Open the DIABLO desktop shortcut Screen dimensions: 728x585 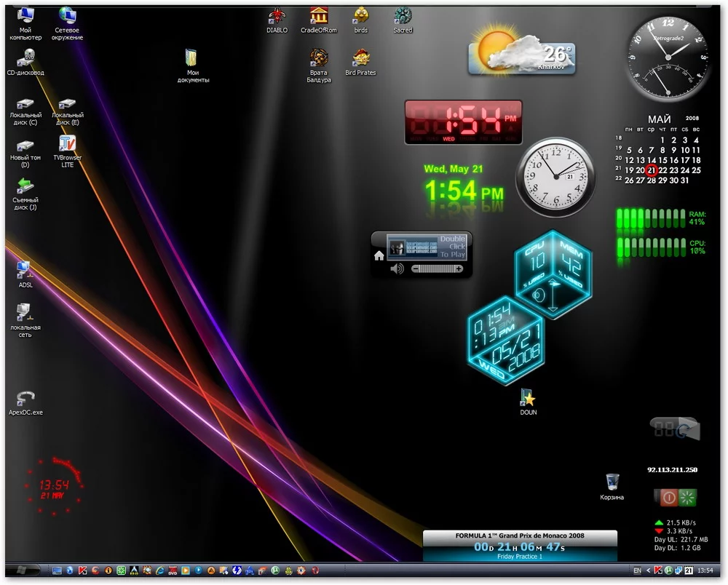[277, 16]
